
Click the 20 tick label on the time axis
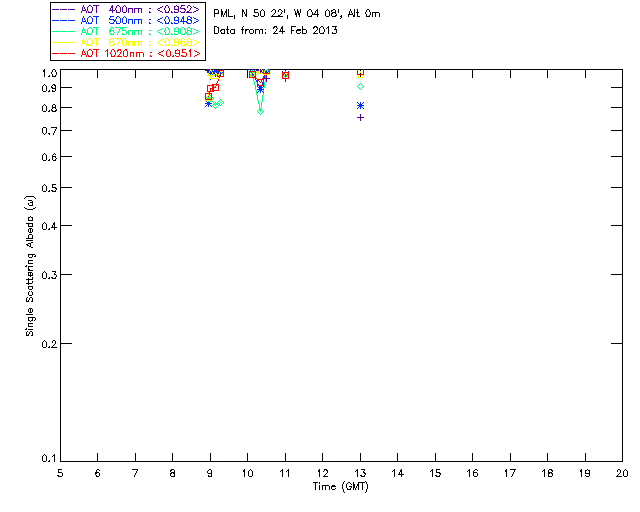click(622, 473)
